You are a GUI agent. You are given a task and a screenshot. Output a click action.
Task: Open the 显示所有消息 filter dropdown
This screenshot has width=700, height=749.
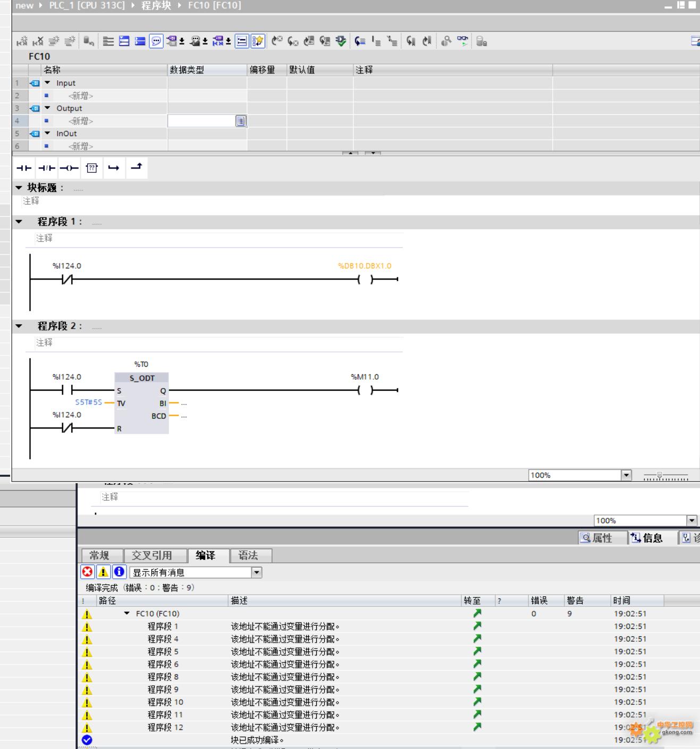[257, 573]
